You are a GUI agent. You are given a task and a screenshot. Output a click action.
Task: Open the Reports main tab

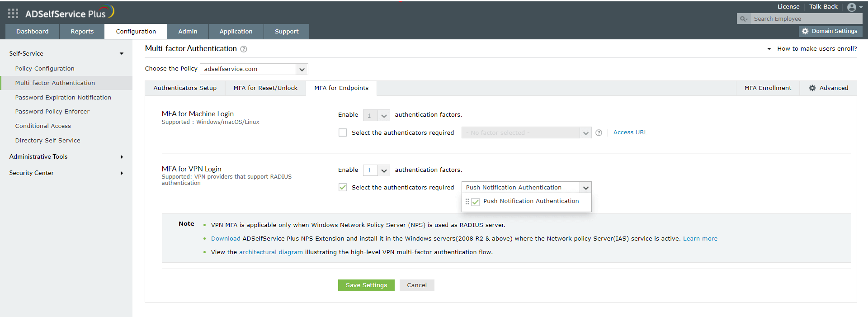[82, 32]
